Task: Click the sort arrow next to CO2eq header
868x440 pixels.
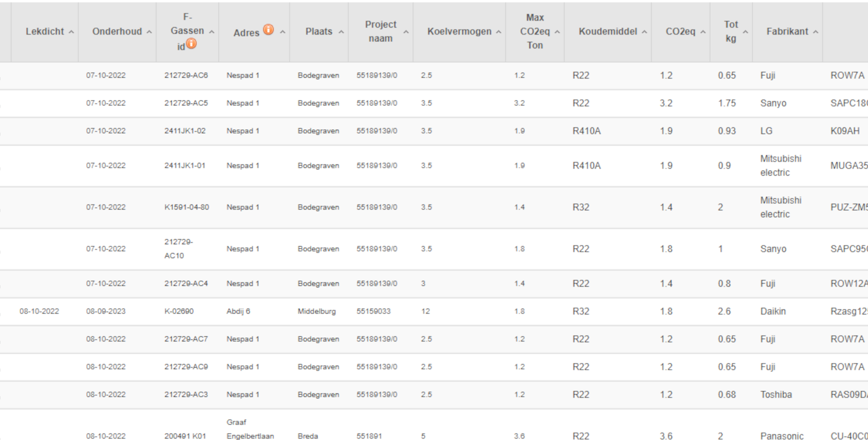Action: click(703, 32)
